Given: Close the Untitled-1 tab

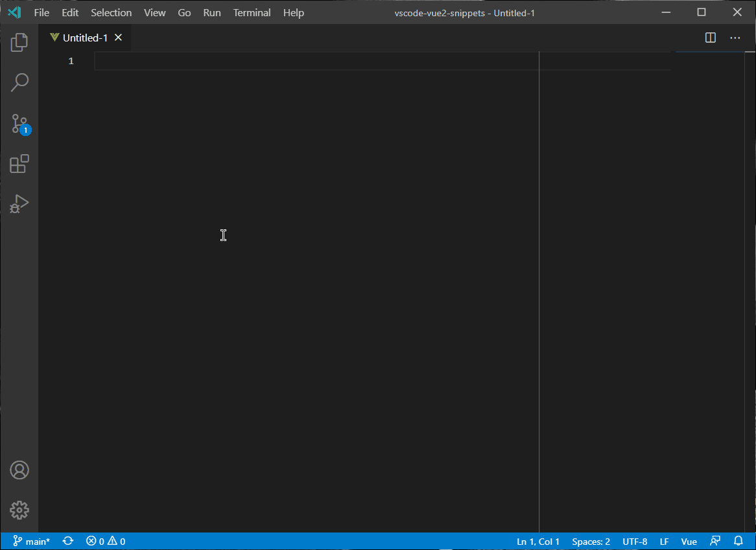Looking at the screenshot, I should coord(118,38).
